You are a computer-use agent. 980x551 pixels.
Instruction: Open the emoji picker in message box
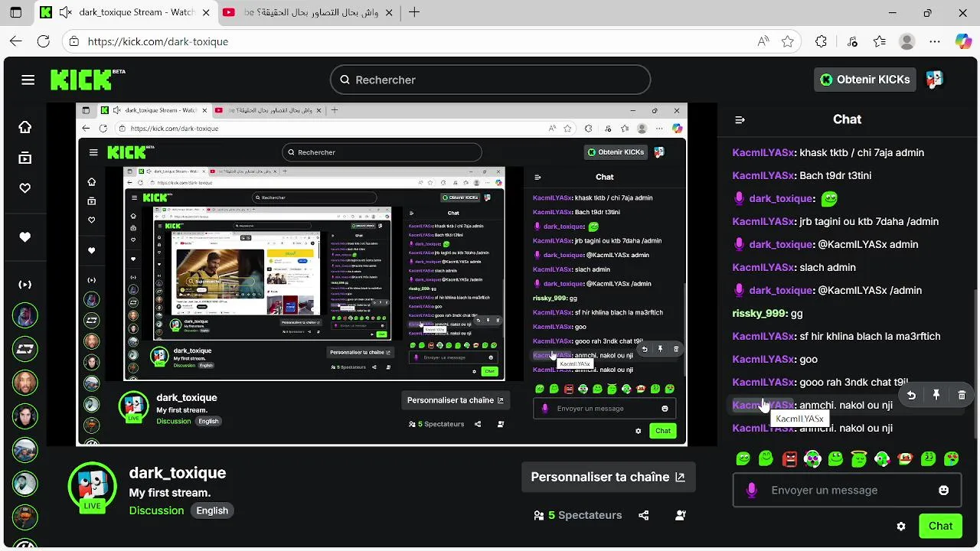(944, 491)
